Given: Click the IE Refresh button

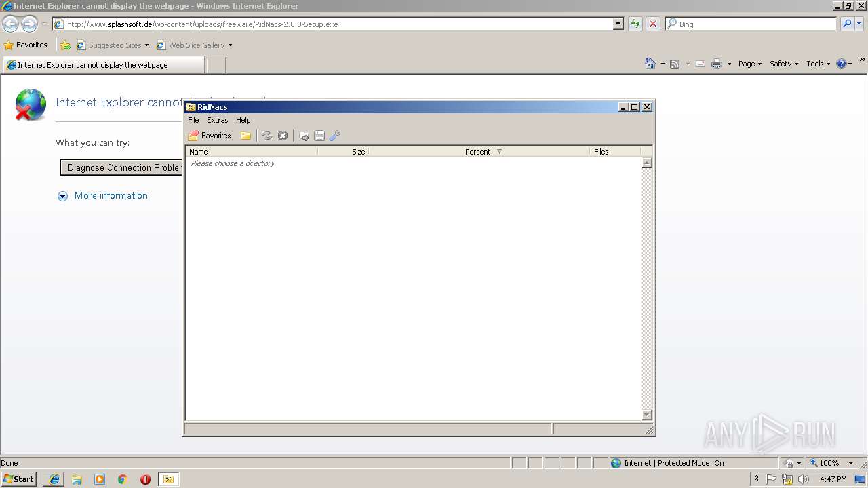Looking at the screenshot, I should pyautogui.click(x=635, y=24).
